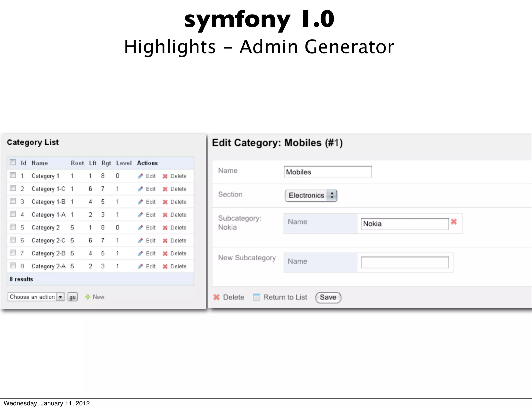Click the go button
Image resolution: width=532 pixels, height=409 pixels.
(72, 297)
